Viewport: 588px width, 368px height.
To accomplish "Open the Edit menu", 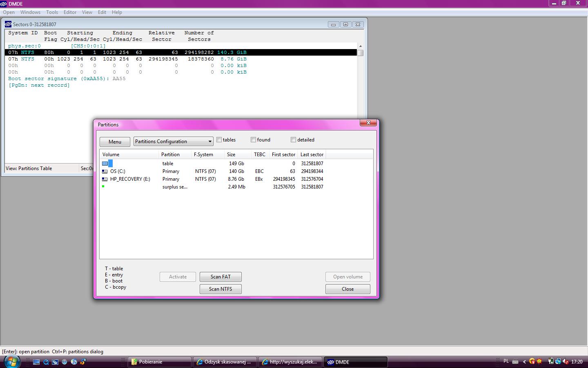I will pyautogui.click(x=102, y=12).
